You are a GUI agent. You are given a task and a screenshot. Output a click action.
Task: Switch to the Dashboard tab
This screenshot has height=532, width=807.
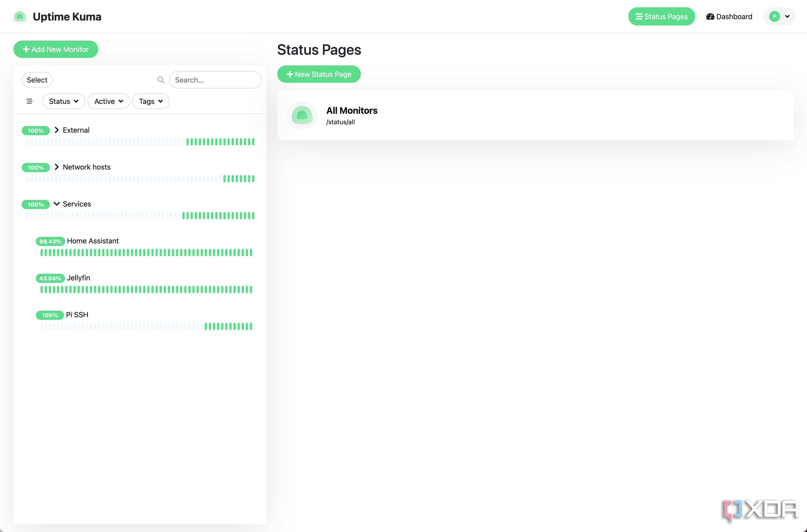pos(729,16)
